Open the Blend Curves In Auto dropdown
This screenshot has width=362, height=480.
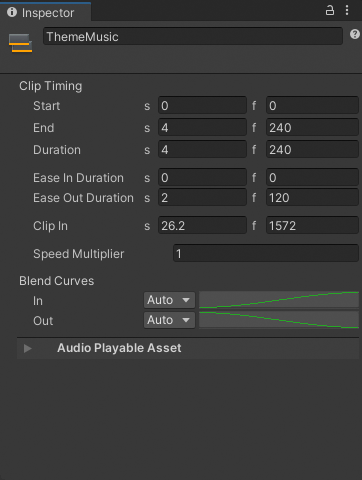(x=169, y=300)
